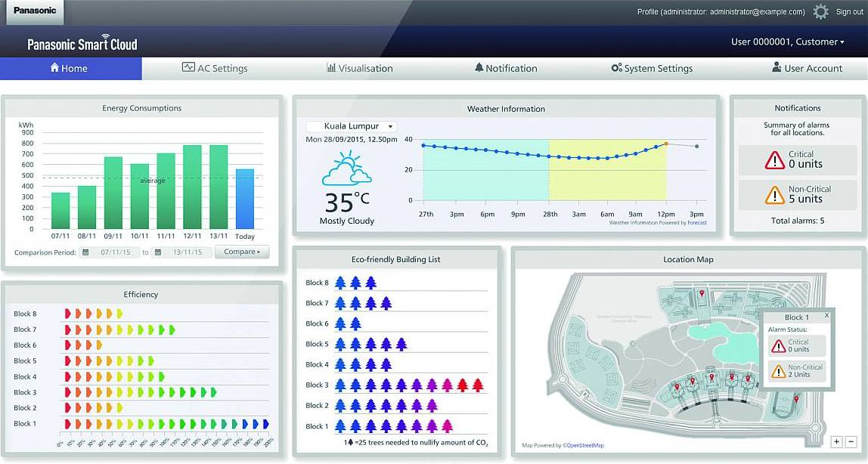
Task: Click the Panasonic logo
Action: click(35, 11)
